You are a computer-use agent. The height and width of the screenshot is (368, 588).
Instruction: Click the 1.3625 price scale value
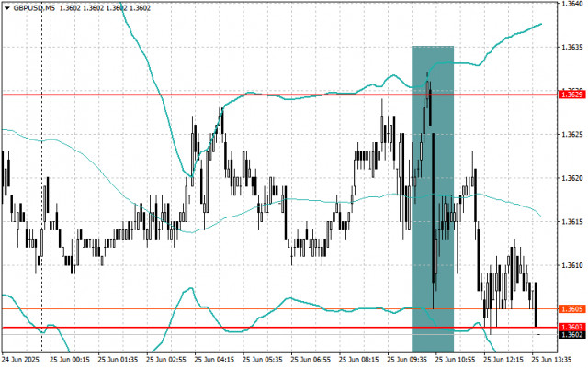click(572, 134)
